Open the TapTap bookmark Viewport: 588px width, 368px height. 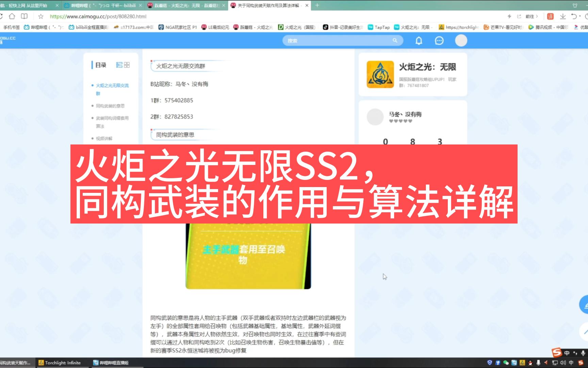point(379,27)
